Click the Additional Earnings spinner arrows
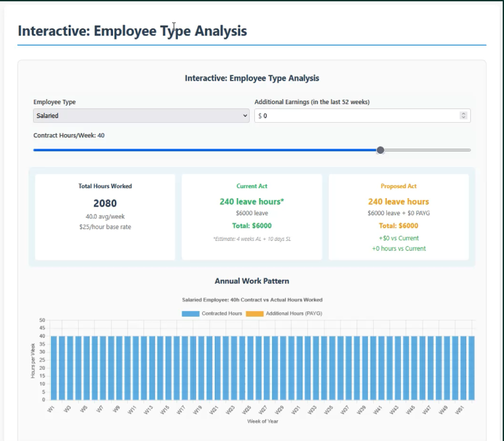504x441 pixels. (463, 116)
